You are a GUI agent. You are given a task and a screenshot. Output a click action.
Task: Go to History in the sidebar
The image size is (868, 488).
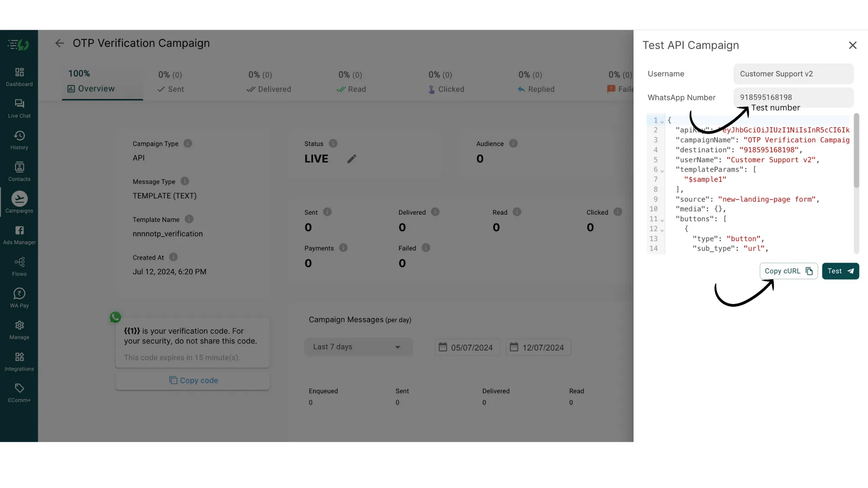tap(19, 140)
